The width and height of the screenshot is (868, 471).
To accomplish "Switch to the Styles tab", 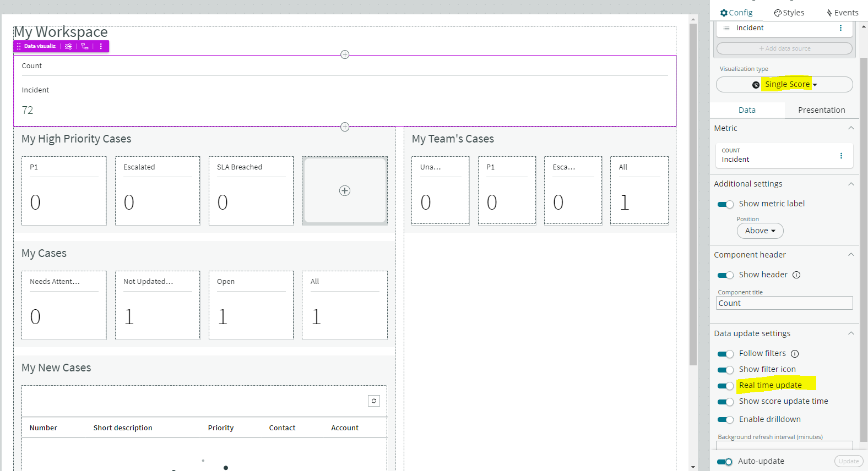I will (789, 13).
